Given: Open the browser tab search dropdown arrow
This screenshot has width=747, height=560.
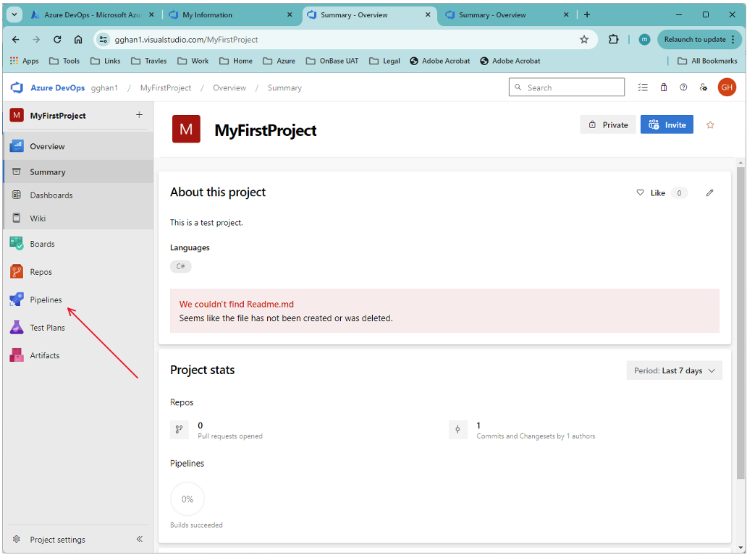Looking at the screenshot, I should 14,14.
